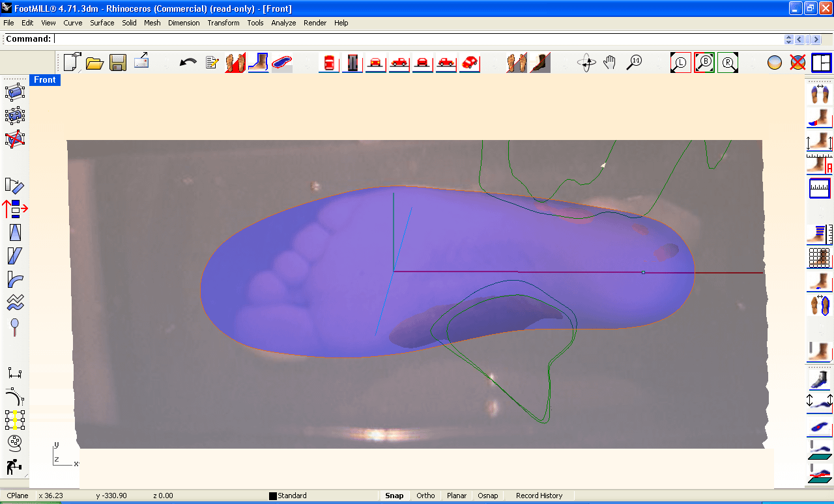The height and width of the screenshot is (504, 834).
Task: Click the insole on green plane icon
Action: [x=820, y=449]
